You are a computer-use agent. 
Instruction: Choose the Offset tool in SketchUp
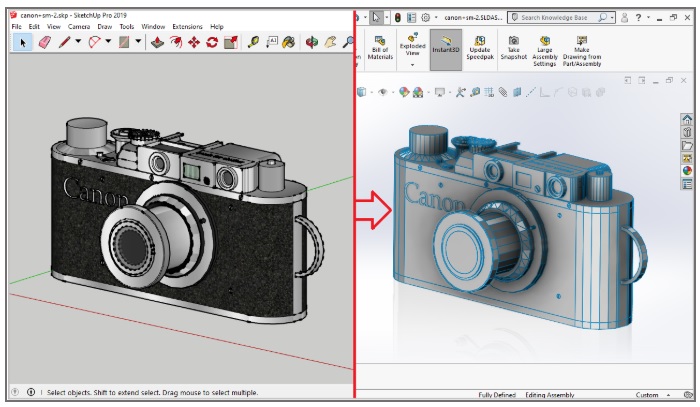pyautogui.click(x=175, y=42)
